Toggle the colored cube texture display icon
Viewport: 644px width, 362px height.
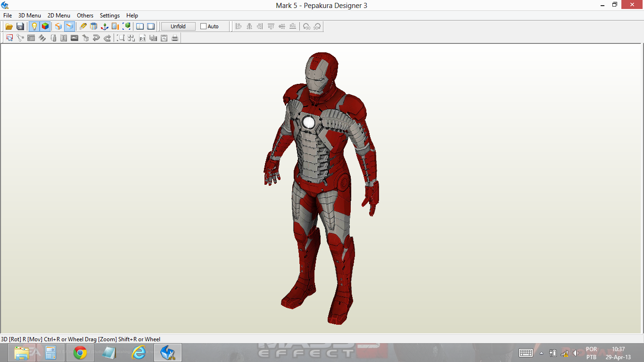pos(45,26)
